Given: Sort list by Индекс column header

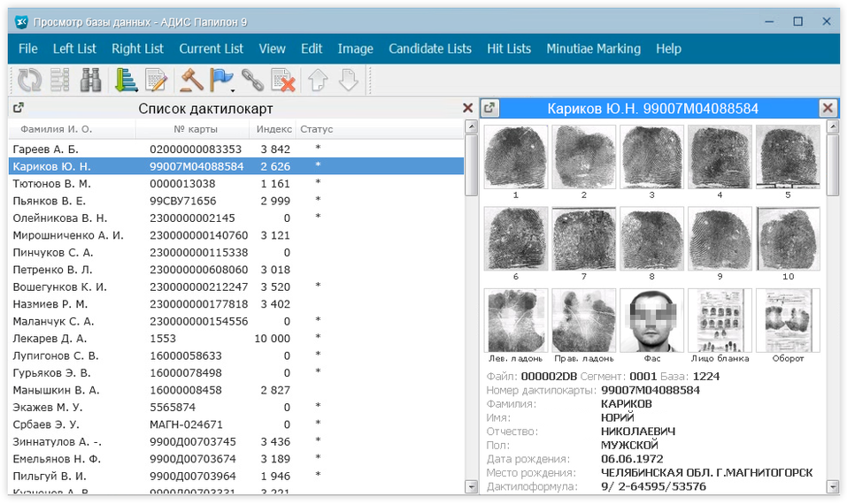Looking at the screenshot, I should coord(273,129).
